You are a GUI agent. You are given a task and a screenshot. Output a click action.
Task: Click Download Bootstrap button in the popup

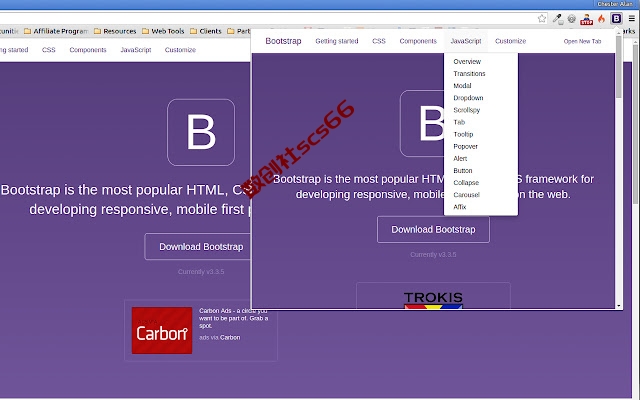pyautogui.click(x=433, y=229)
